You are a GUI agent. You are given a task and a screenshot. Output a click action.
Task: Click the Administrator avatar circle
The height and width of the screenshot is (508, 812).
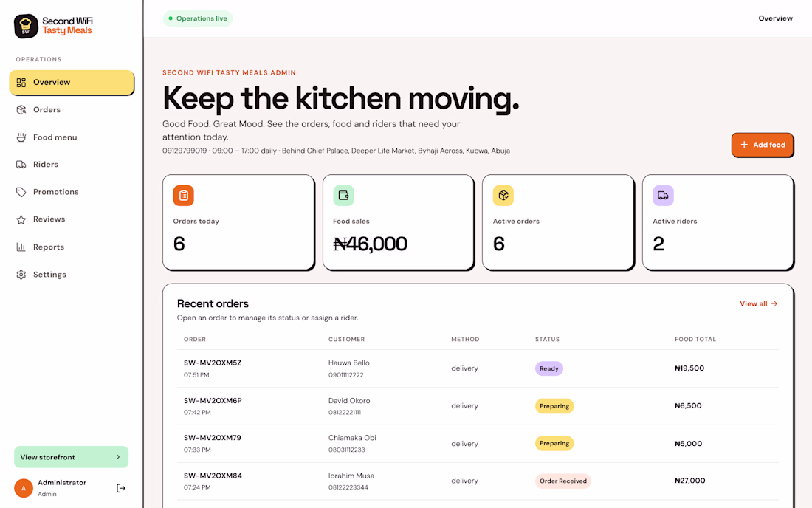coord(24,488)
